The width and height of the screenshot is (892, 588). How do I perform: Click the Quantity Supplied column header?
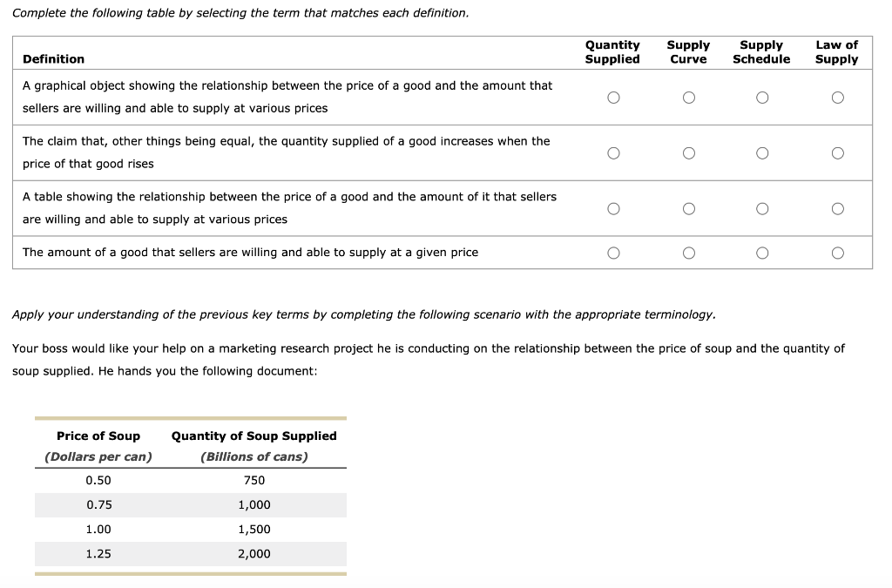(x=613, y=51)
